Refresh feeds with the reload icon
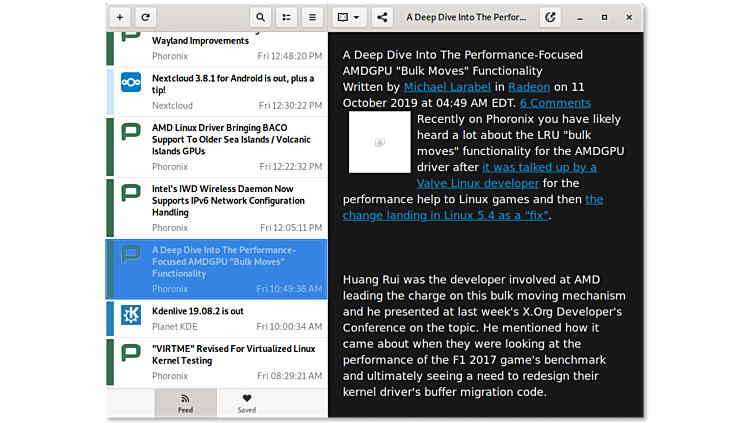Image resolution: width=752 pixels, height=423 pixels. coord(145,17)
